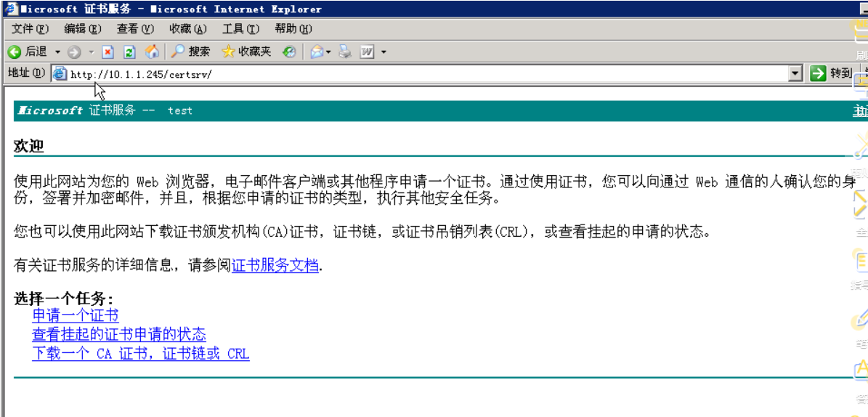Click the 欢迎 heading text
Screen dimensions: 868x417
click(x=29, y=147)
